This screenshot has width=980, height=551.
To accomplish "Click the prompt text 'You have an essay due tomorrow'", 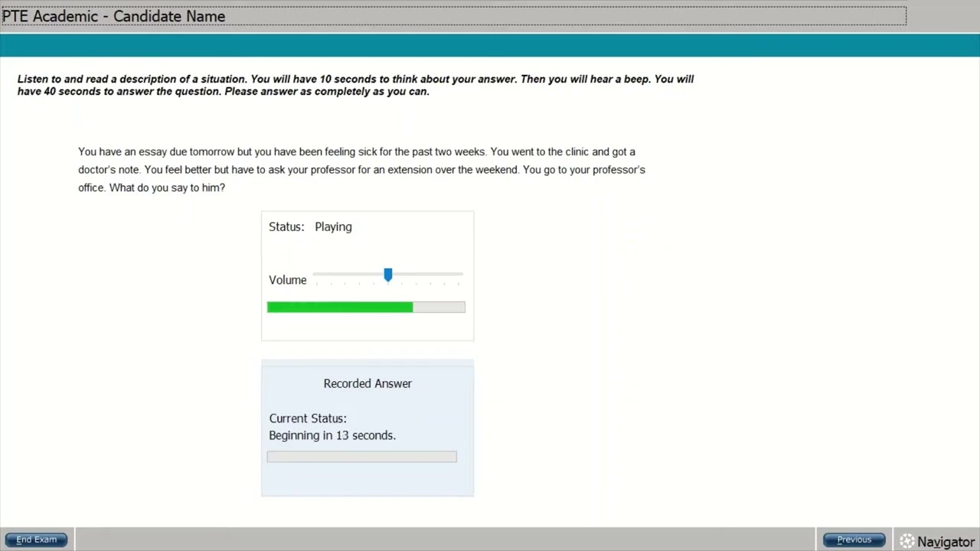I will pyautogui.click(x=156, y=152).
